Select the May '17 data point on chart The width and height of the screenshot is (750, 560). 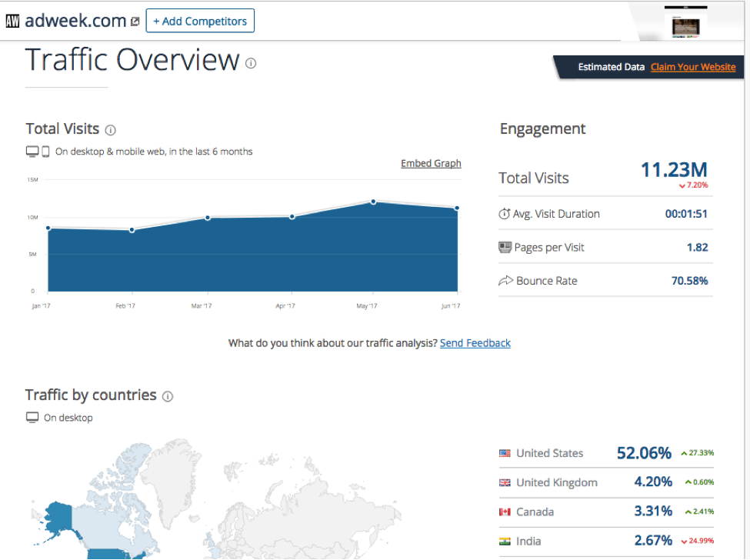pyautogui.click(x=373, y=202)
